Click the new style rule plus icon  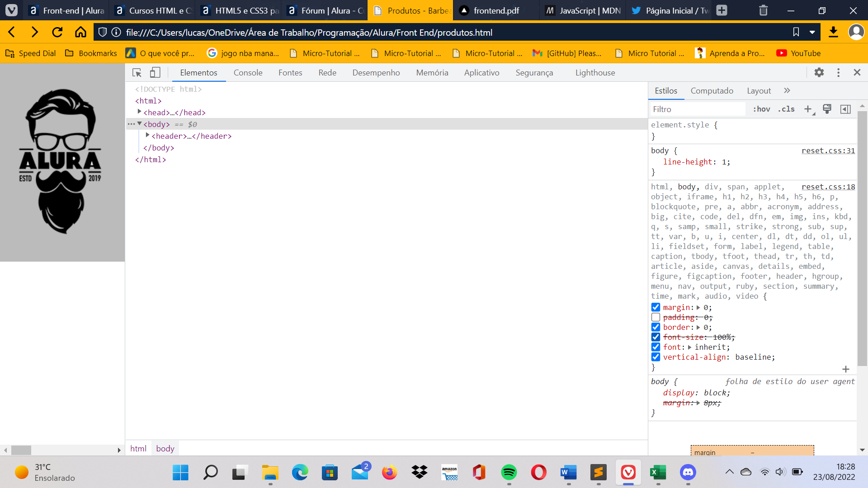pyautogui.click(x=808, y=109)
